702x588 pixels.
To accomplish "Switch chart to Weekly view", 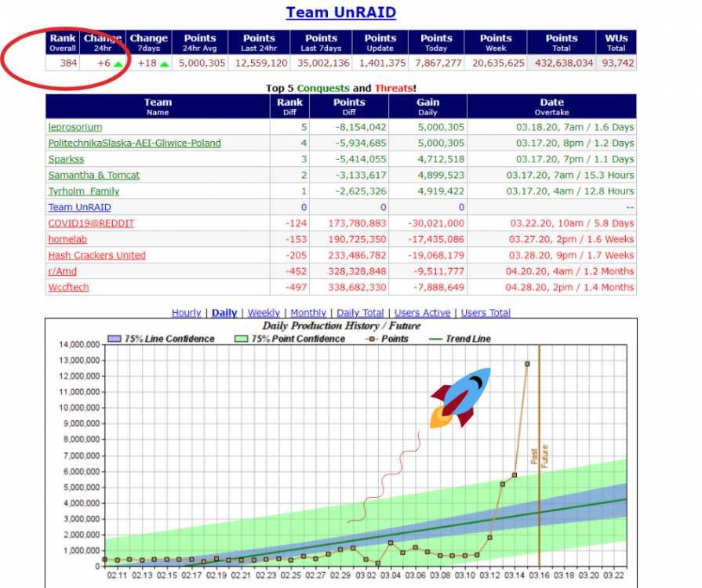I will click(x=264, y=313).
